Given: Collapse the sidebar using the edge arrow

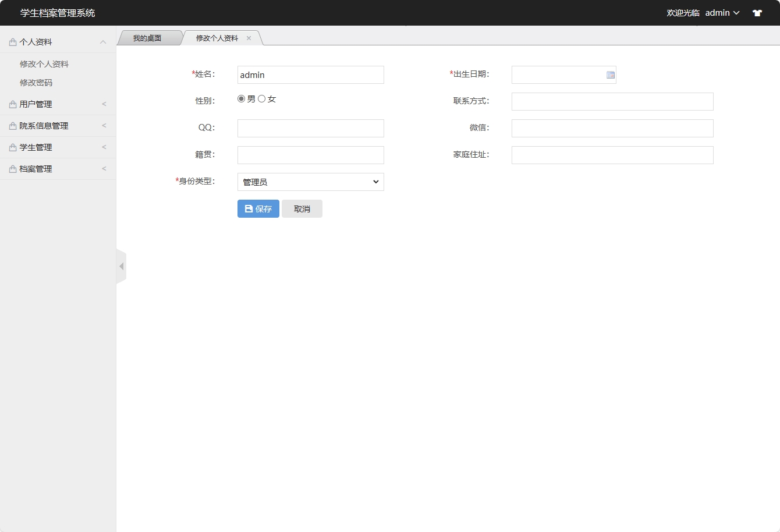Looking at the screenshot, I should [121, 266].
